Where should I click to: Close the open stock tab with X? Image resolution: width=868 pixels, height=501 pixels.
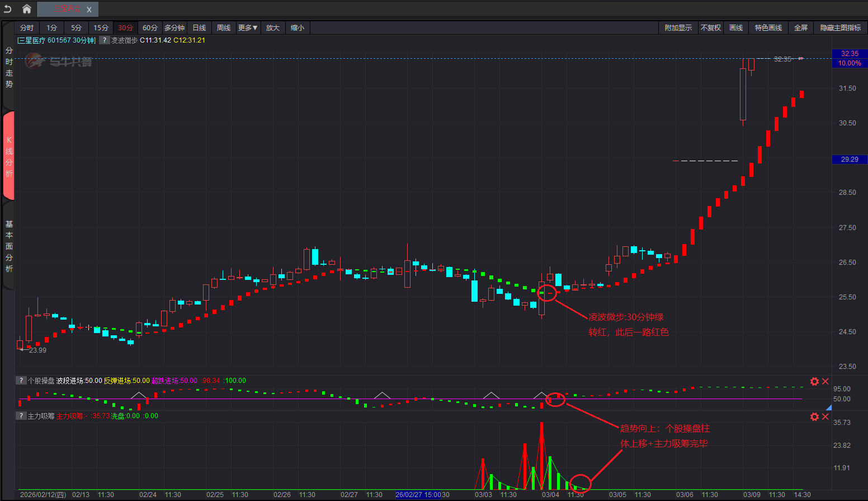tap(89, 10)
